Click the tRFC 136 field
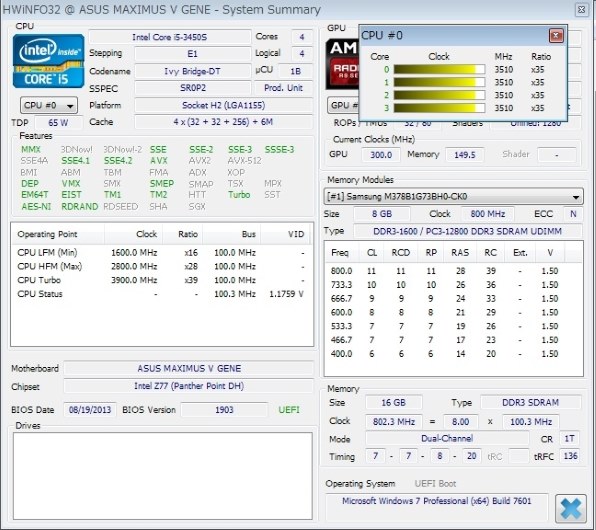Image resolution: width=596 pixels, height=530 pixels. (570, 456)
